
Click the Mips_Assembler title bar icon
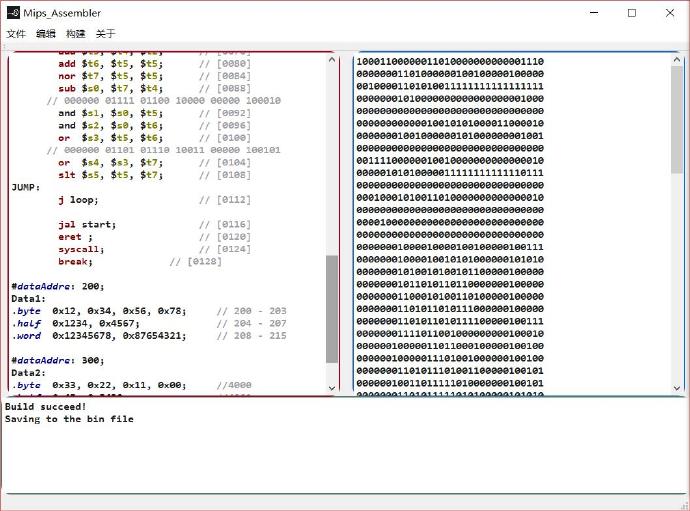tap(14, 13)
